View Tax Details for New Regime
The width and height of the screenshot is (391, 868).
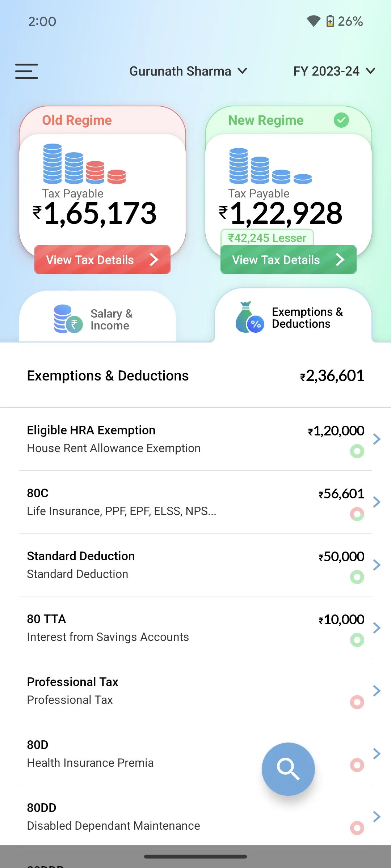289,260
